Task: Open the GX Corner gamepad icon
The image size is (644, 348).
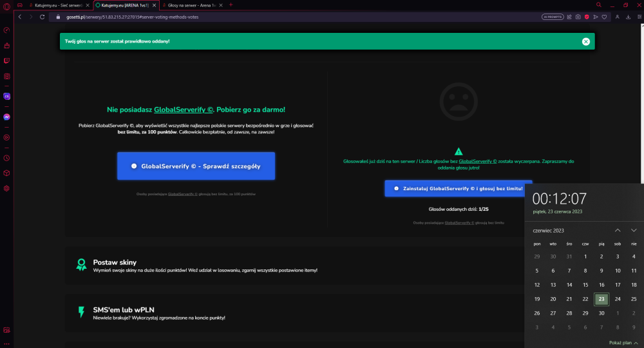Action: 20,5
